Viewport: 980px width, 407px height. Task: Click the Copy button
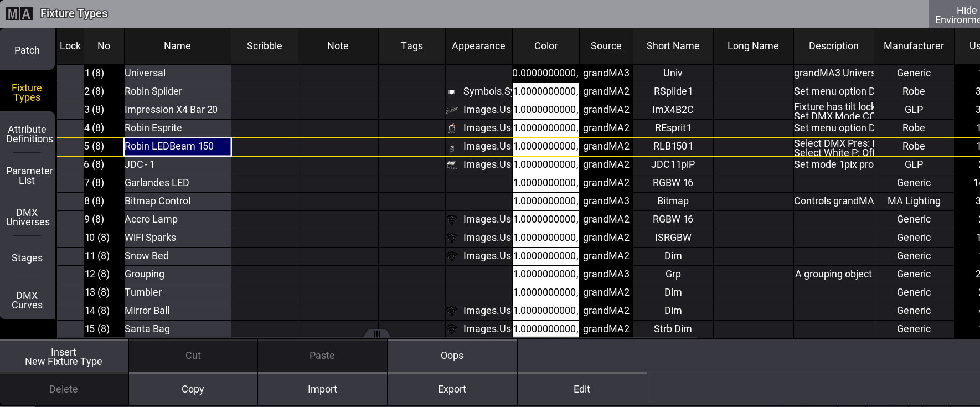click(193, 389)
